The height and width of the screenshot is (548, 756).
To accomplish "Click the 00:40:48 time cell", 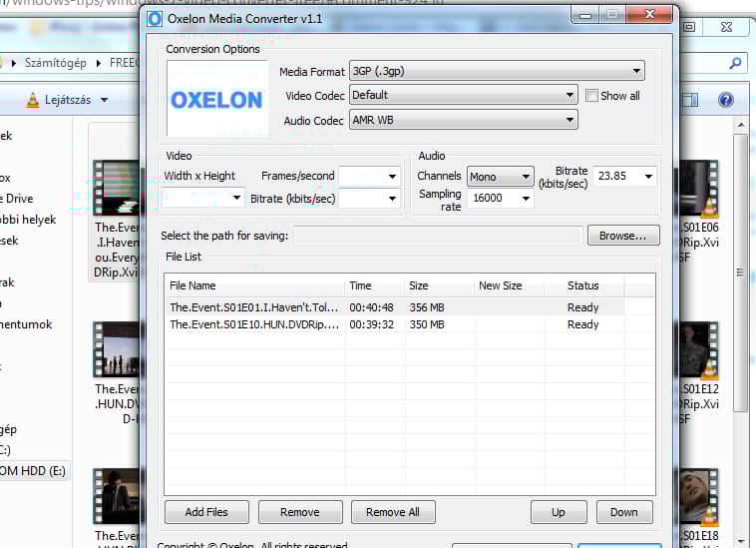I will [x=371, y=307].
